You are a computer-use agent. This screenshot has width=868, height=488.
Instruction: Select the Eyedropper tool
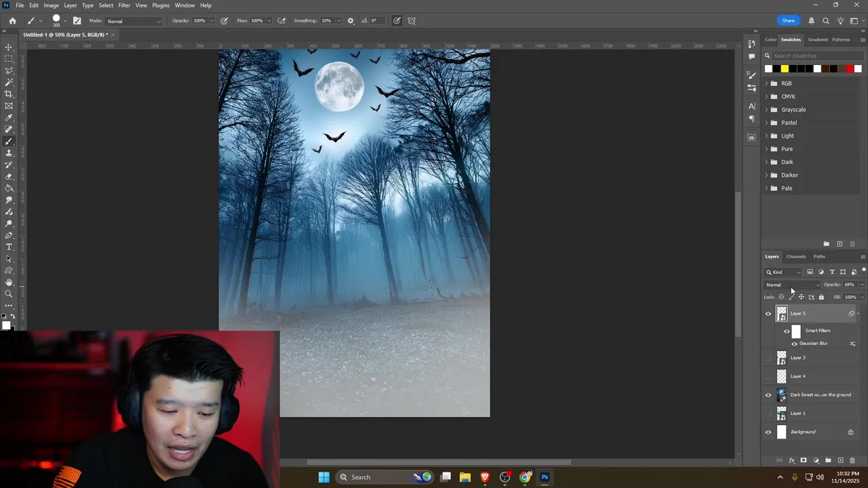click(9, 118)
